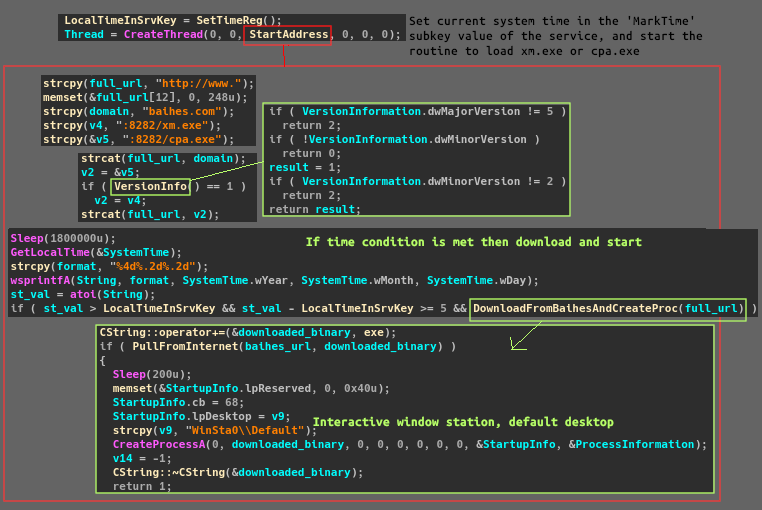Click the CreateThread function name
Screen dimensions: 762x510
pyautogui.click(x=163, y=35)
